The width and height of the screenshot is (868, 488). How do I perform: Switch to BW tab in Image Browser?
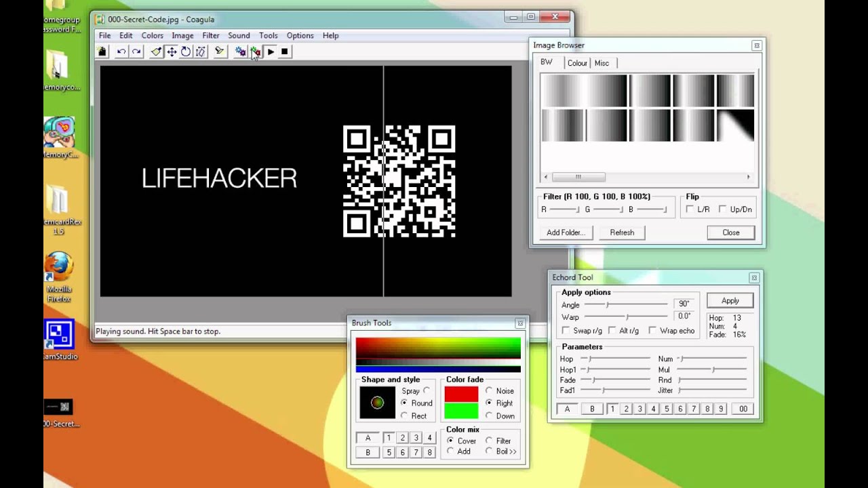[x=547, y=62]
